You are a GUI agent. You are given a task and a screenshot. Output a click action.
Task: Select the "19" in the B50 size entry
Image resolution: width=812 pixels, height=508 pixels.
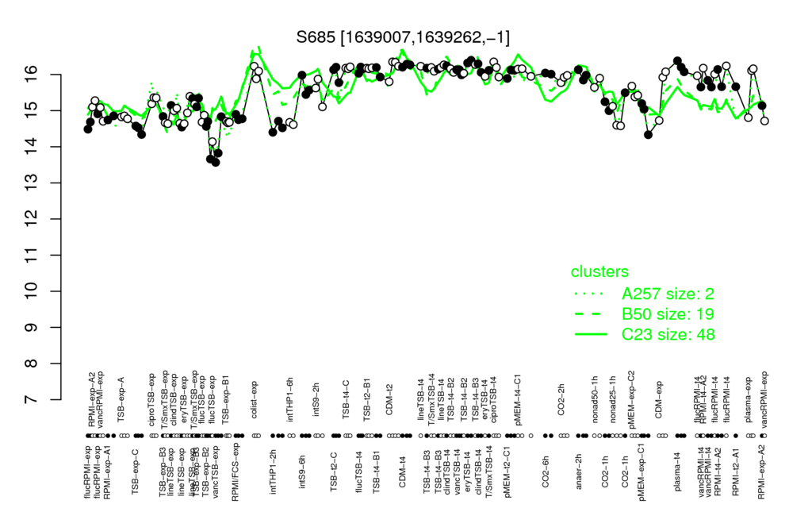[x=705, y=314]
